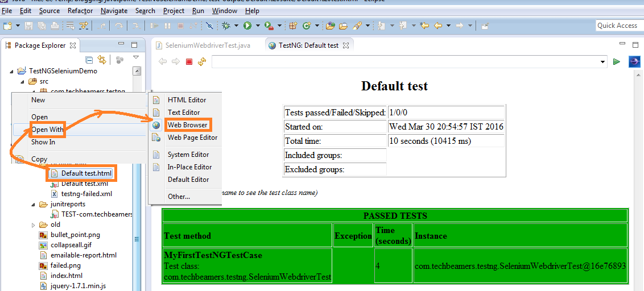Open the Debug configurations dropdown arrow

[237, 26]
